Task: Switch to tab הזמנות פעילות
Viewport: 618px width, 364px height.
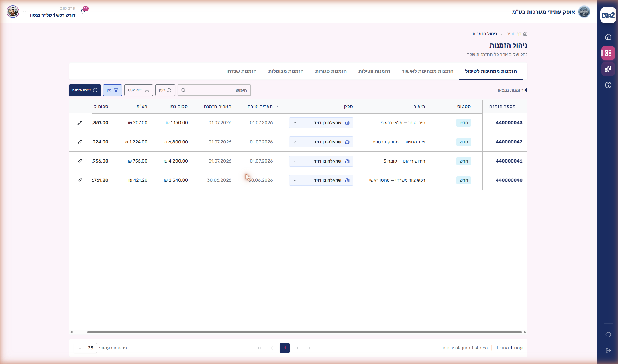Action: click(x=374, y=71)
